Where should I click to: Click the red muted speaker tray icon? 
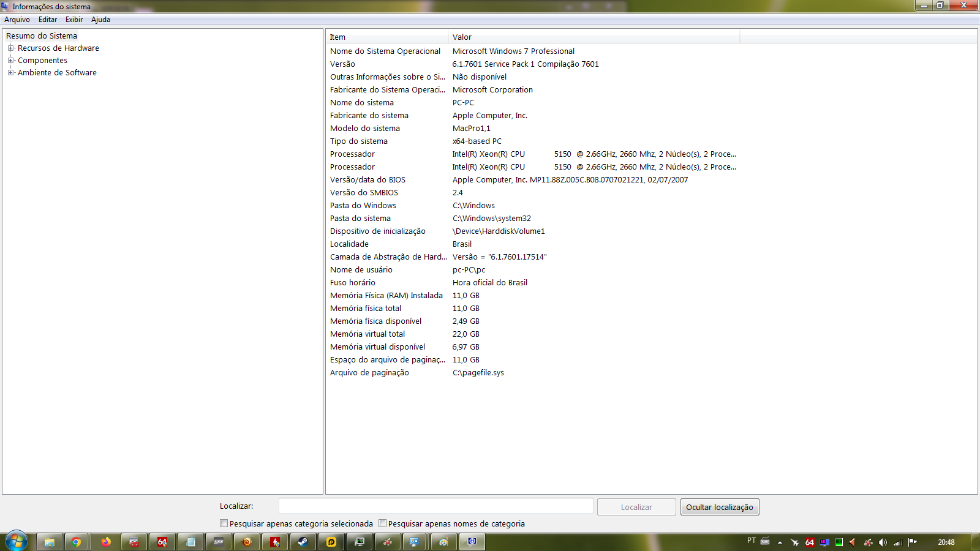click(x=853, y=542)
